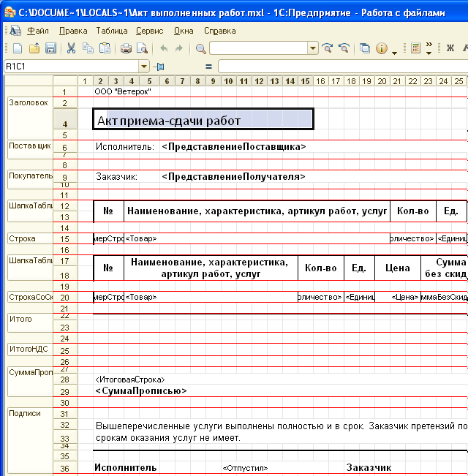Viewport: 468px width, 476px height.
Task: Click the Copy icon in toolbar
Action: tap(88, 48)
